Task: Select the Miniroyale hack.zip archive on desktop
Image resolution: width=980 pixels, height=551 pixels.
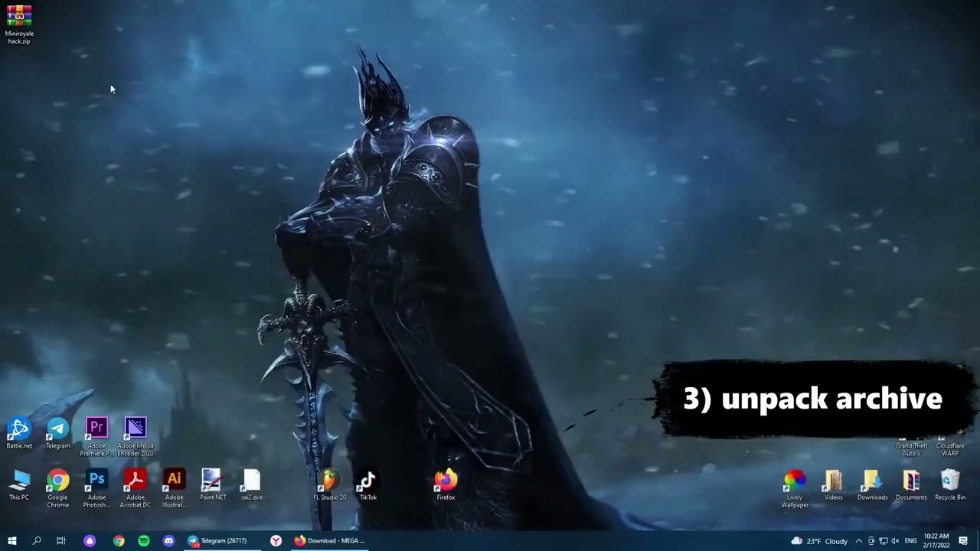Action: 19,25
